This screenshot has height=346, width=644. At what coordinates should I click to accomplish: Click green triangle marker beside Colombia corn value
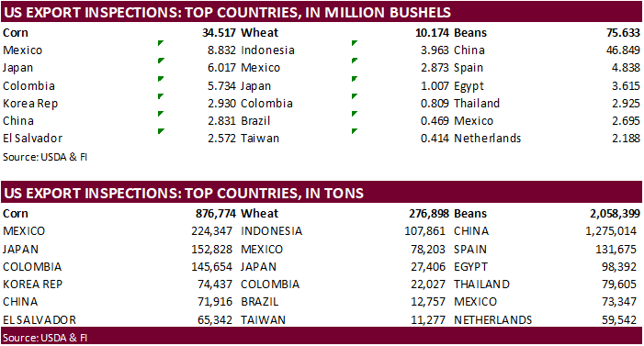tap(161, 78)
